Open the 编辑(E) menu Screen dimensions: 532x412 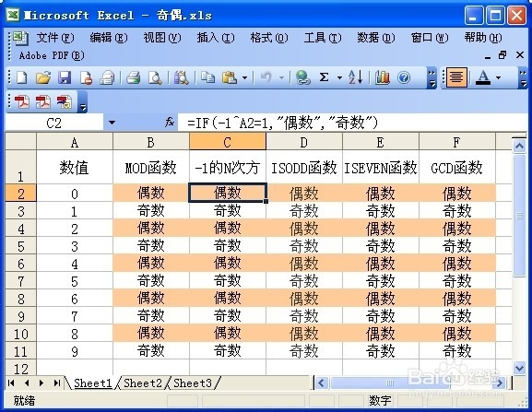(109, 38)
